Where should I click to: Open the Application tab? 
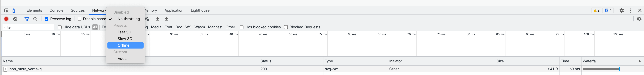click(x=174, y=11)
